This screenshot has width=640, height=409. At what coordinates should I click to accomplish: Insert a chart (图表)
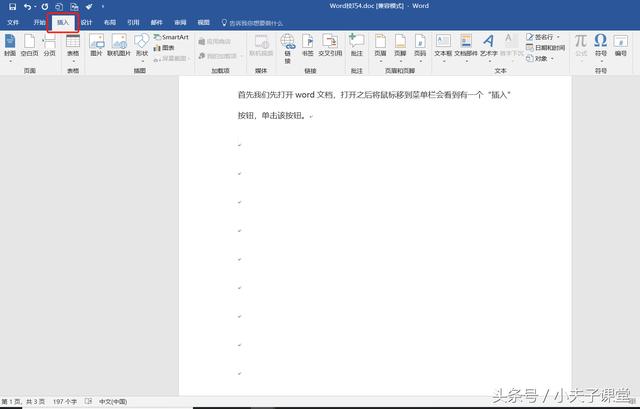tap(164, 48)
